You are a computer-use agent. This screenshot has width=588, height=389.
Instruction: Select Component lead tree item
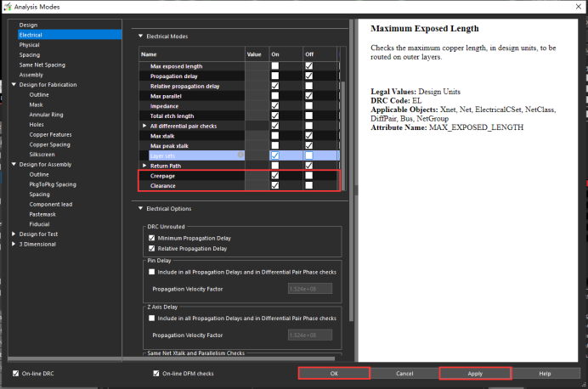[x=51, y=204]
